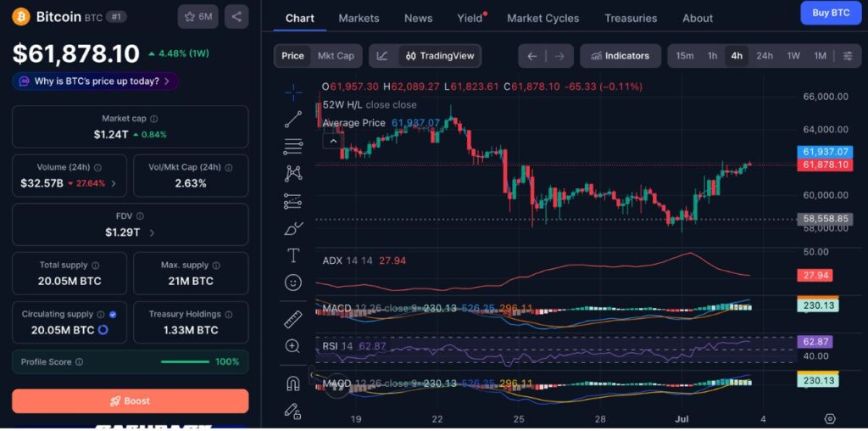This screenshot has width=868, height=431.
Task: Expand the Volume (24h) details chevron
Action: tap(114, 183)
